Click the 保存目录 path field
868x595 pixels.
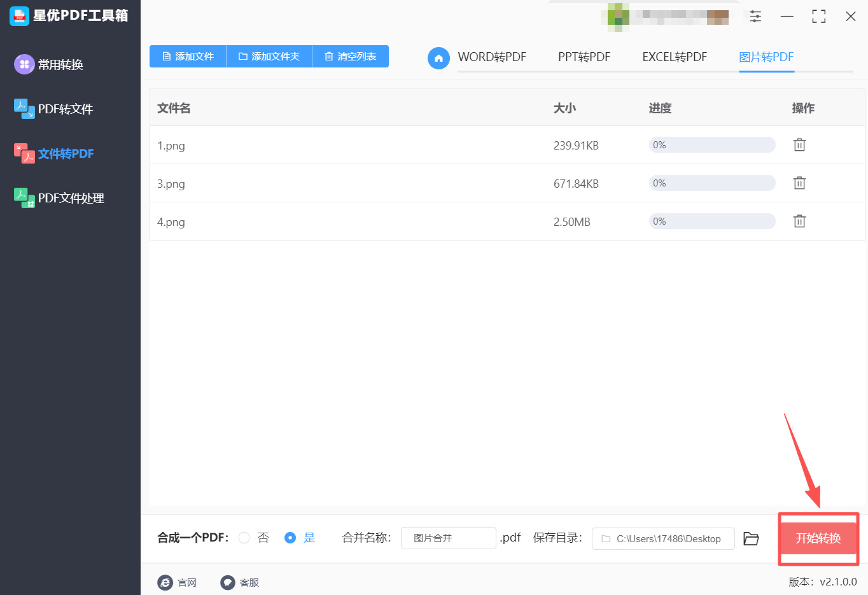(663, 538)
